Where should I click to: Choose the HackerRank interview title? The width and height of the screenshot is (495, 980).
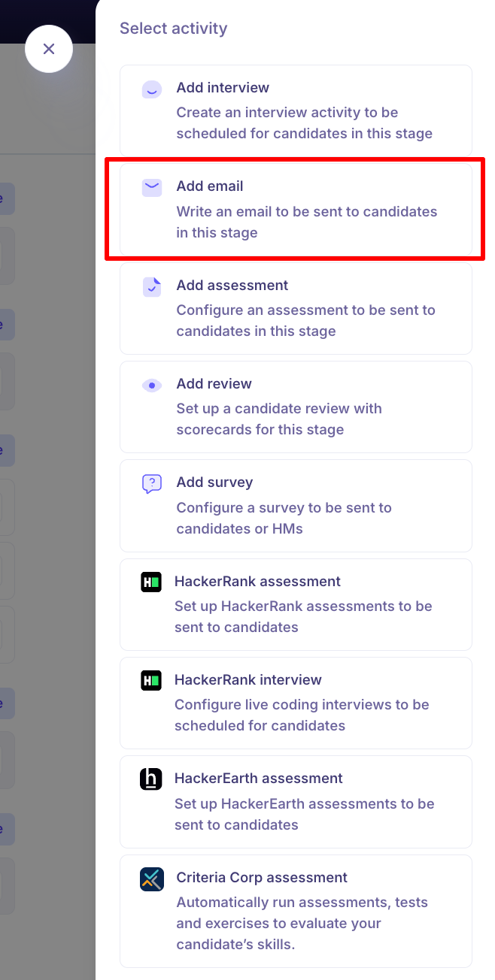pyautogui.click(x=248, y=680)
